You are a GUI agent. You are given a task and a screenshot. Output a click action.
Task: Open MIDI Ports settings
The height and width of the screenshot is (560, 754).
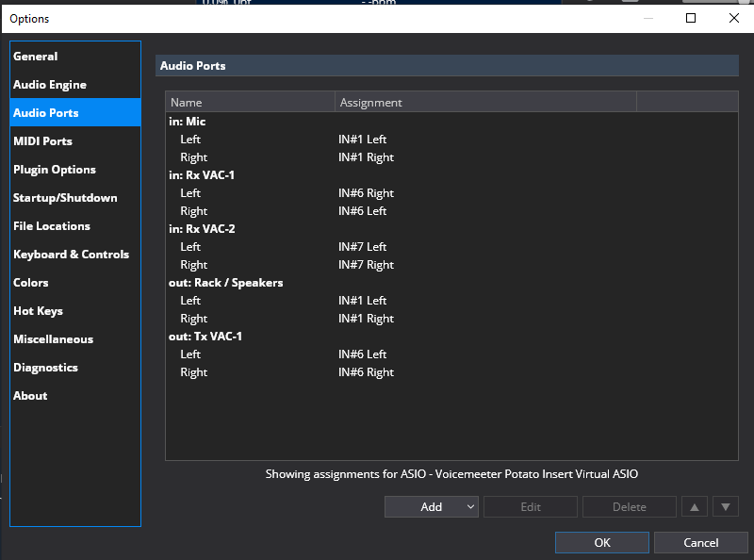pos(75,141)
